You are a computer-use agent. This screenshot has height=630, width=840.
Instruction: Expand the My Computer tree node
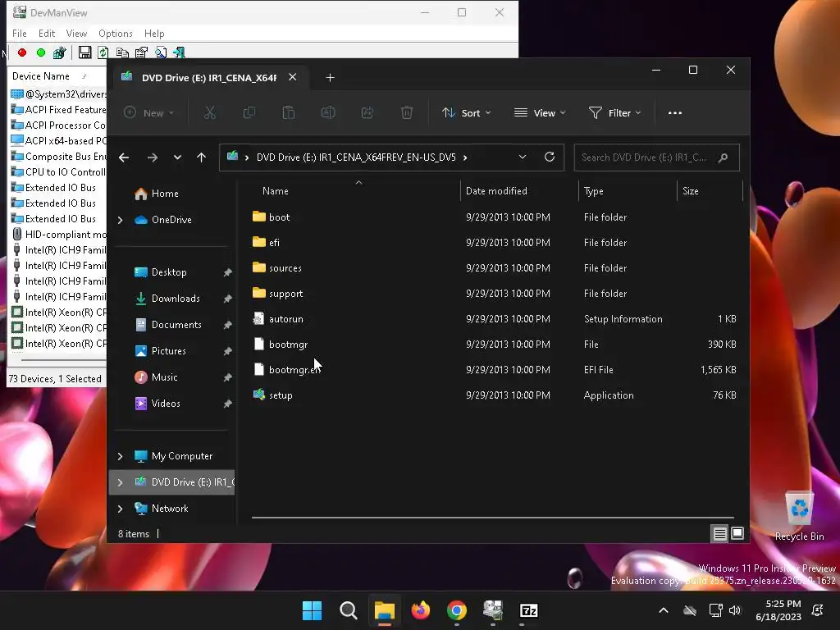tap(120, 456)
